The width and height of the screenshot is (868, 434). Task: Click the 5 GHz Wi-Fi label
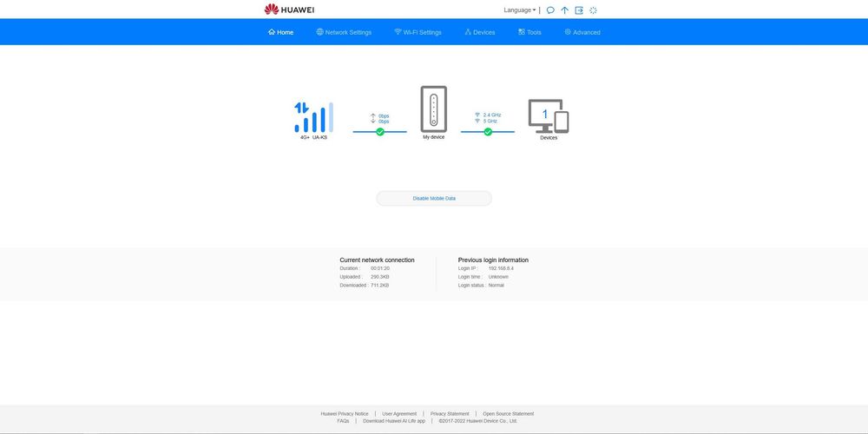(490, 122)
